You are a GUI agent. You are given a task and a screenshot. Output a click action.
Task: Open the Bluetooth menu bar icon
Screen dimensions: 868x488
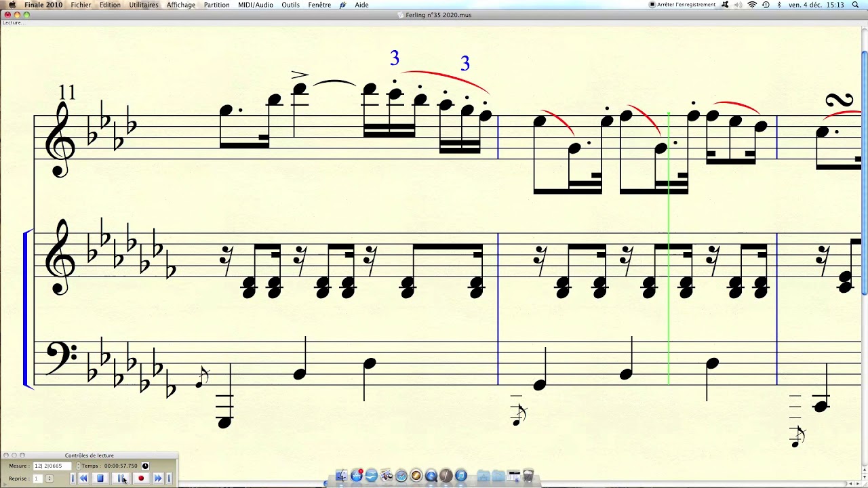(779, 5)
